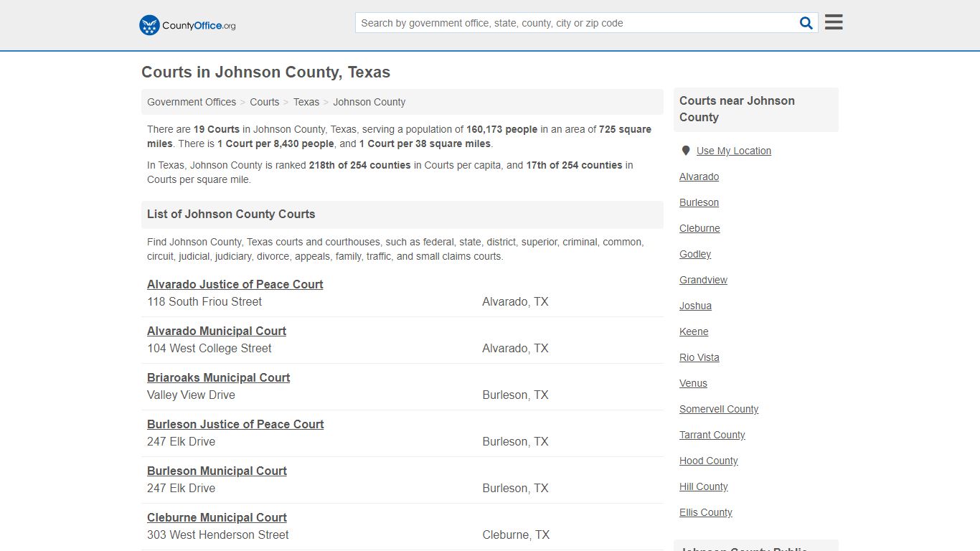Open the Grandview courts link

pos(703,280)
